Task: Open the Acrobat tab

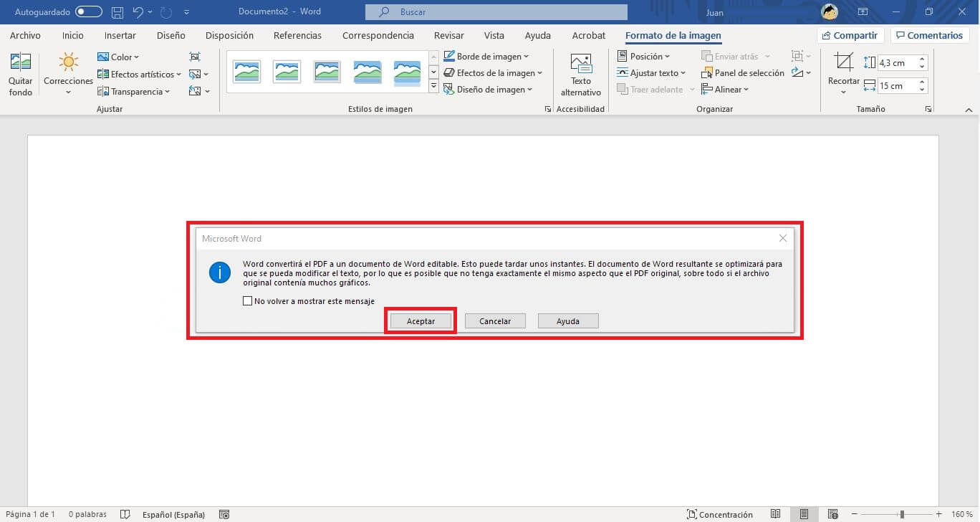Action: click(589, 35)
